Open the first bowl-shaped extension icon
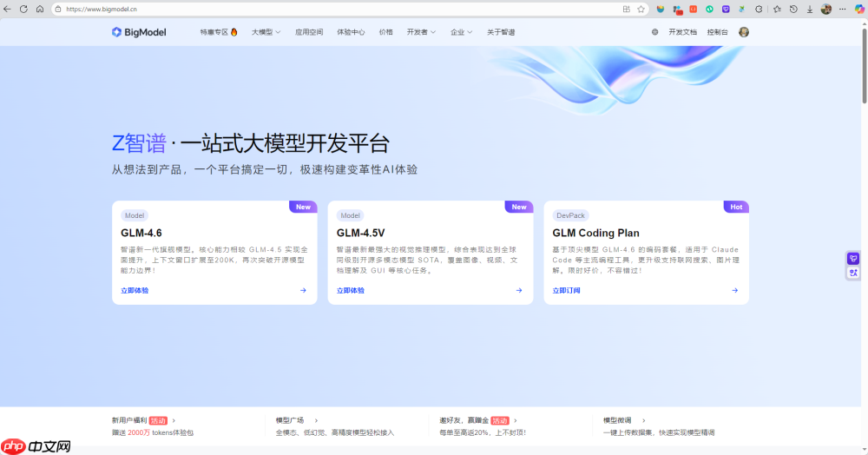Viewport: 868px width, 455px height. [661, 9]
